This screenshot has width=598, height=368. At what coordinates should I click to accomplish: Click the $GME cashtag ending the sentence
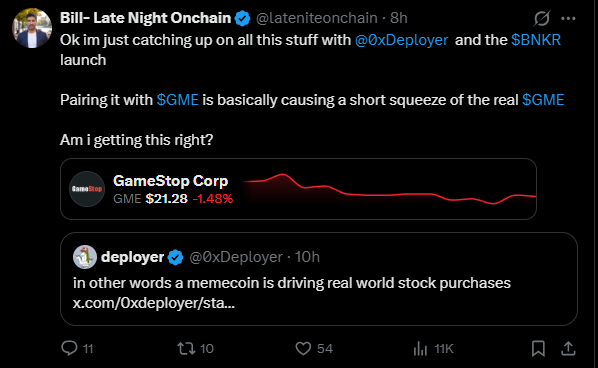[543, 100]
